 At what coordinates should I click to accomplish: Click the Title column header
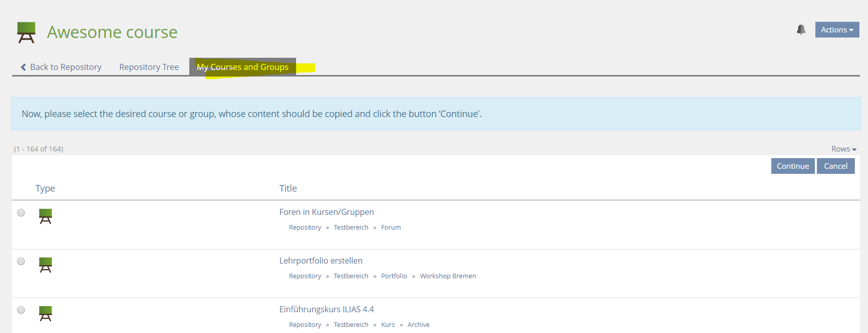pyautogui.click(x=288, y=189)
